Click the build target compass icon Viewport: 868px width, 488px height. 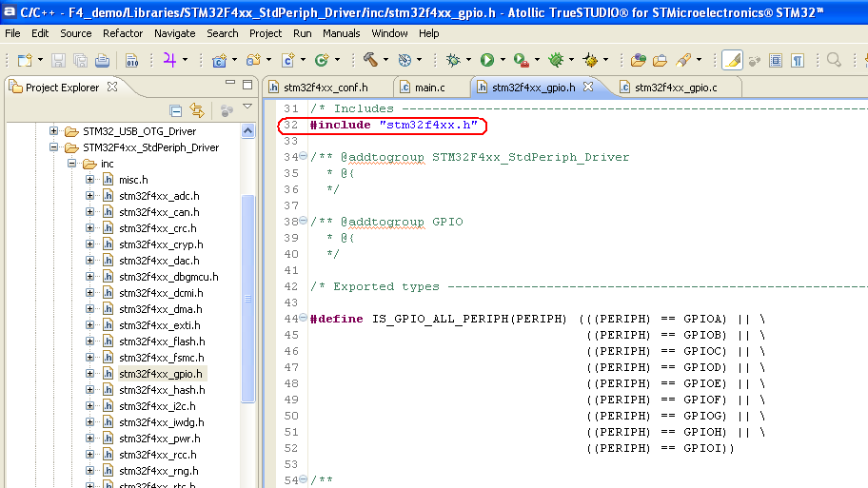(x=404, y=60)
